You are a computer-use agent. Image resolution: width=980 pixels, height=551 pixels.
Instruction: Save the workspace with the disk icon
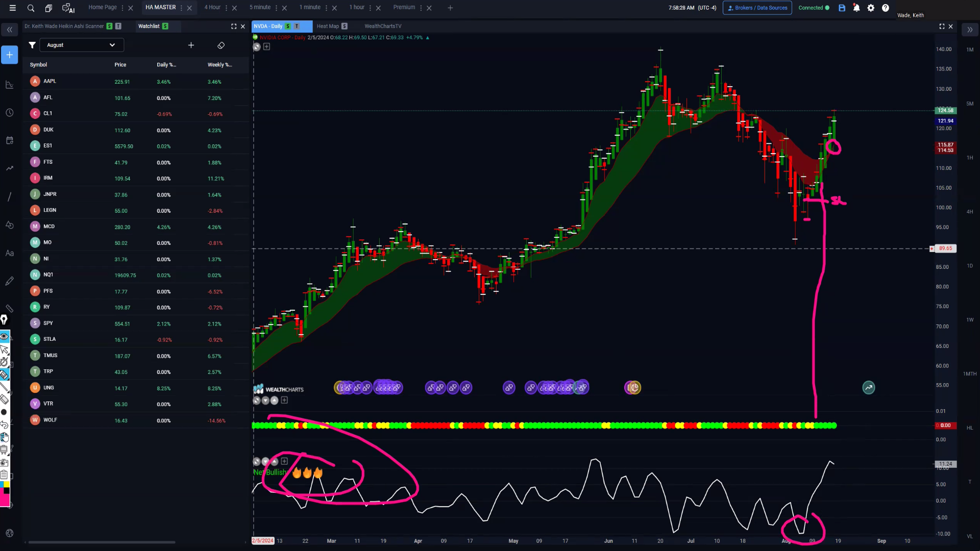pos(842,8)
